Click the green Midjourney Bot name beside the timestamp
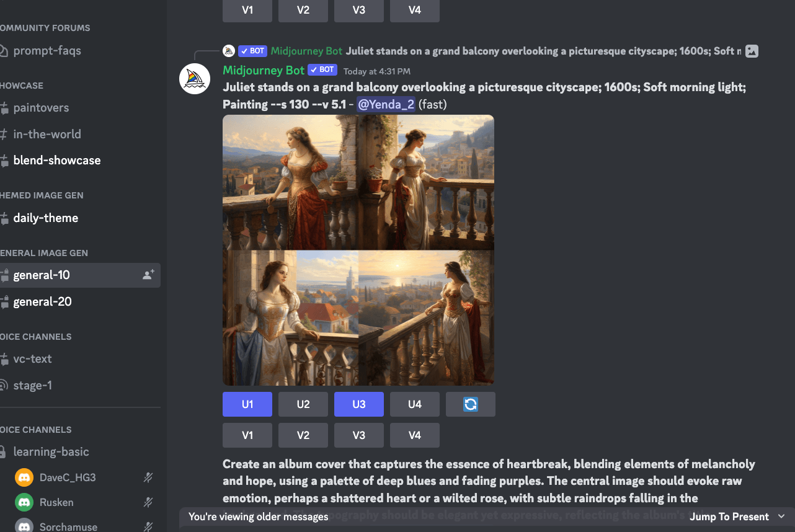 point(264,70)
